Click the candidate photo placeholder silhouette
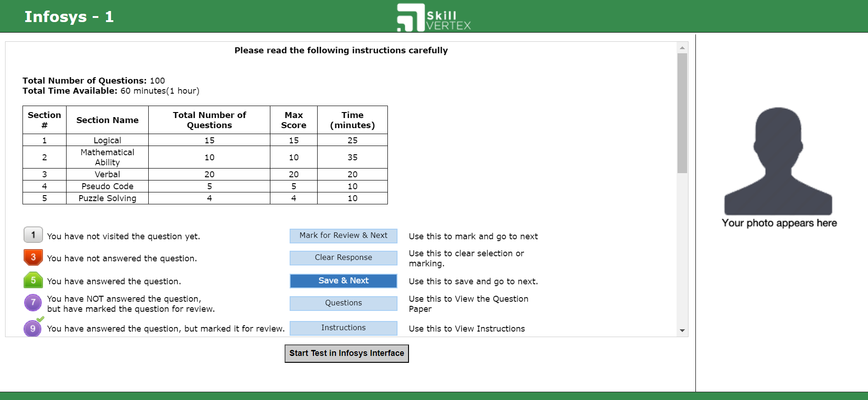The height and width of the screenshot is (400, 868). 778,161
